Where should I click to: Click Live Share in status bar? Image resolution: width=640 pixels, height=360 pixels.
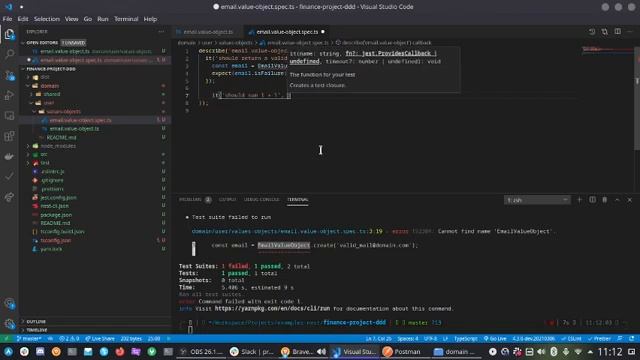point(100,339)
